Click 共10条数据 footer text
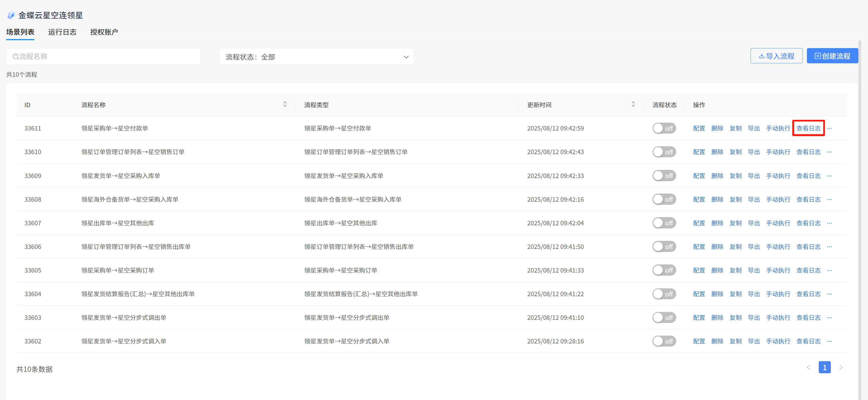Viewport: 868px width, 400px height. pyautogui.click(x=34, y=369)
